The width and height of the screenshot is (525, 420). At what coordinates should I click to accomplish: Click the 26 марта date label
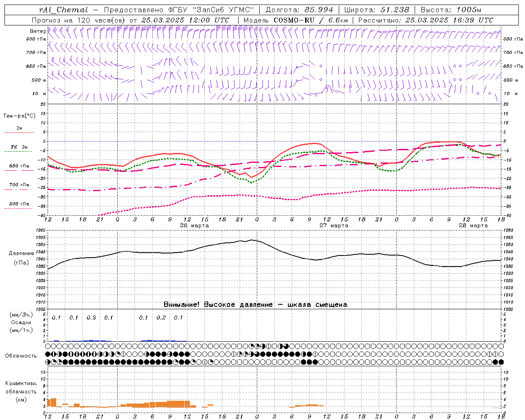click(x=194, y=226)
